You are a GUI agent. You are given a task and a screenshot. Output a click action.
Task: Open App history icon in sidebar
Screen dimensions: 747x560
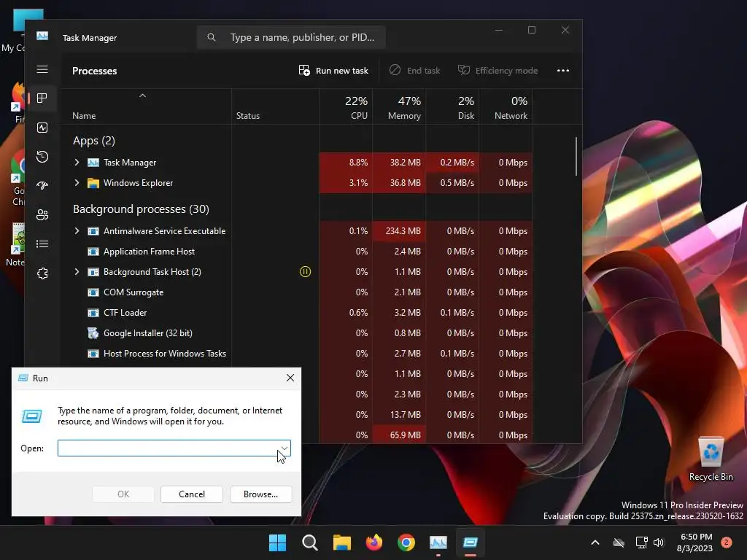click(42, 157)
